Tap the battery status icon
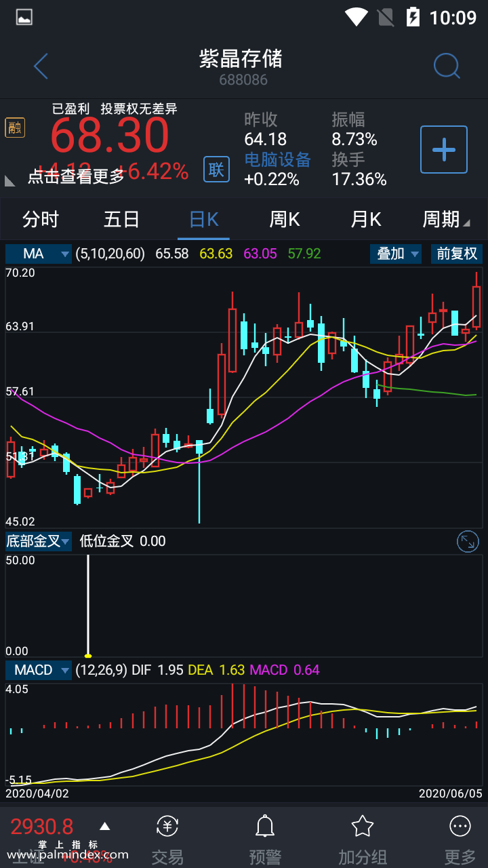The height and width of the screenshot is (868, 488). click(413, 16)
